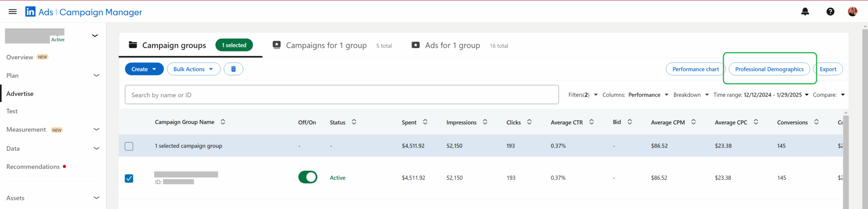This screenshot has height=209, width=868.
Task: Open the Breakdown dropdown
Action: click(691, 95)
